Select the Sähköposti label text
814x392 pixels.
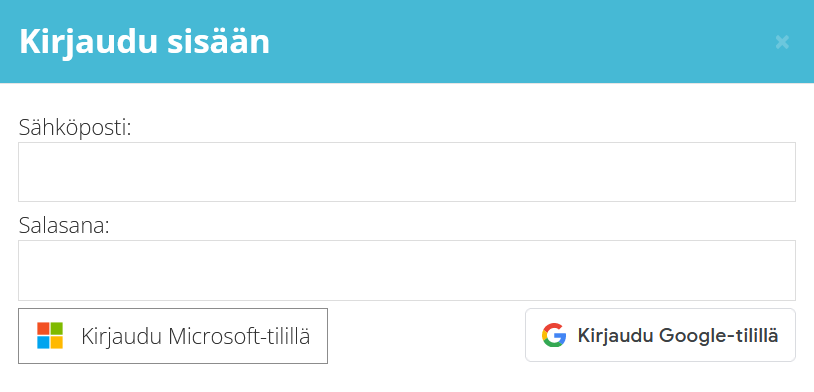[x=75, y=127]
